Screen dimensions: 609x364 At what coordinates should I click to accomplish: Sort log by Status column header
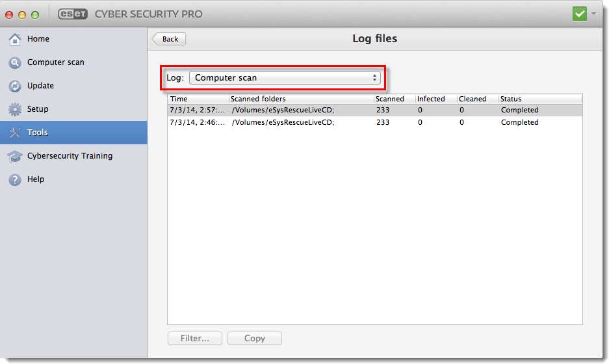click(x=539, y=99)
